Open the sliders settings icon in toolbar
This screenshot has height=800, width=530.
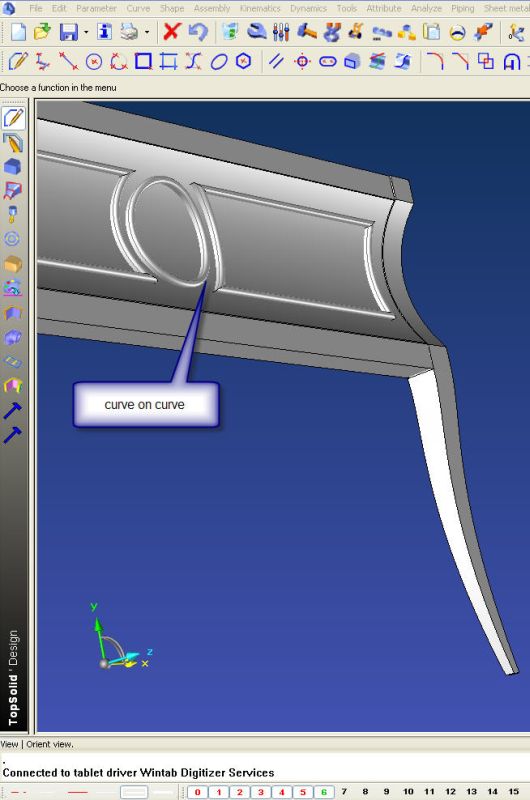(281, 32)
